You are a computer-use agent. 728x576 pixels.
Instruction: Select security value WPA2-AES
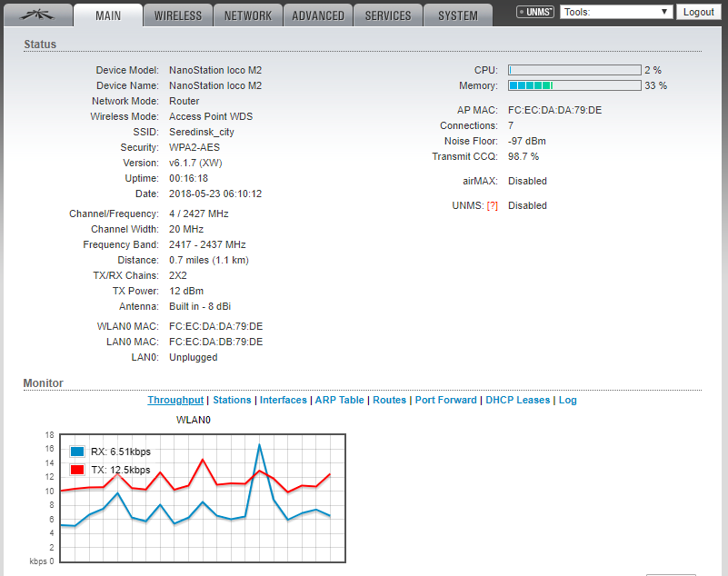(x=194, y=147)
